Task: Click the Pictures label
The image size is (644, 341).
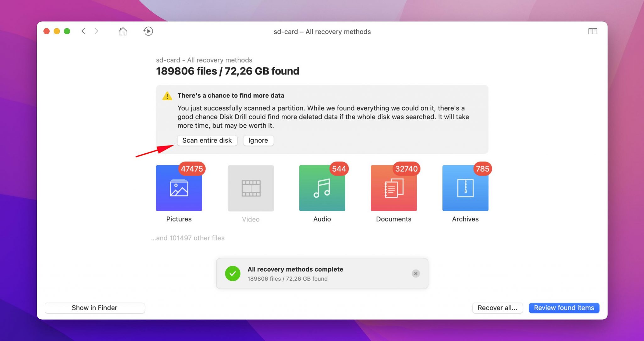Action: (x=179, y=219)
